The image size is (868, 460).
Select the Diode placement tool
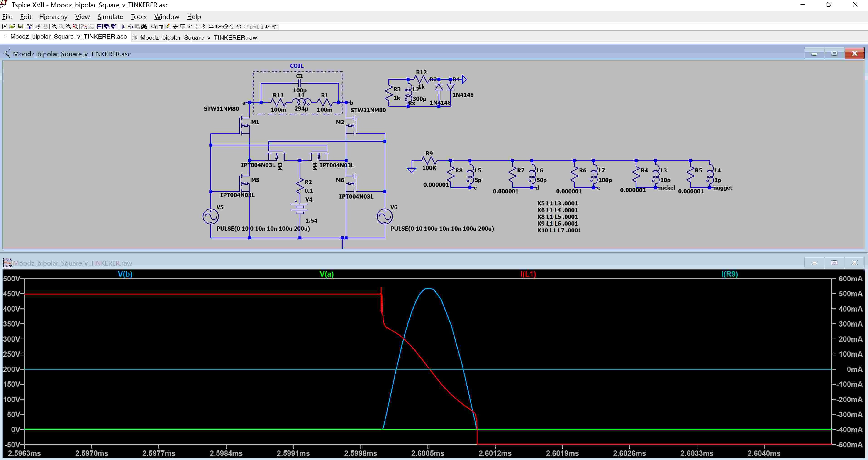211,26
